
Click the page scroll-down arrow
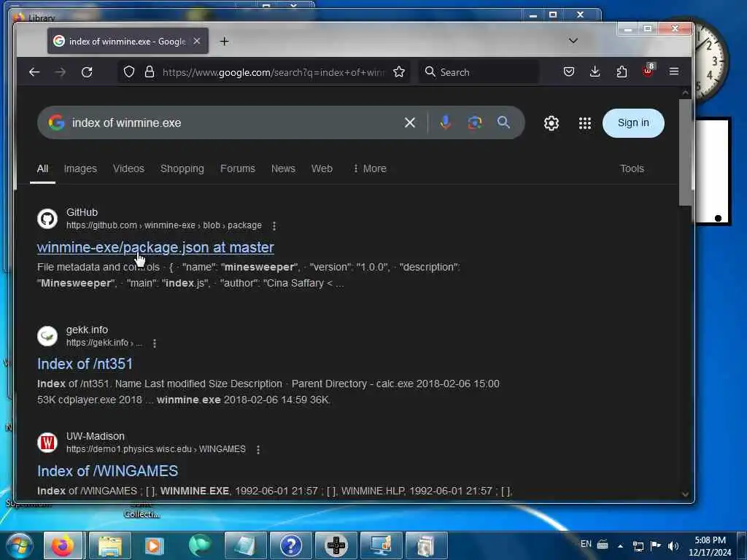pos(685,494)
